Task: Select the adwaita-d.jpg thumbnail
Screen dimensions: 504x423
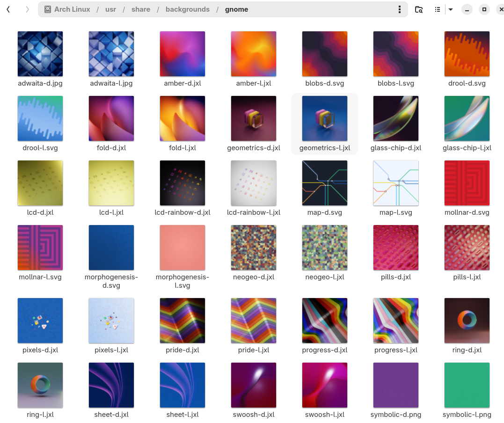Action: [x=40, y=54]
